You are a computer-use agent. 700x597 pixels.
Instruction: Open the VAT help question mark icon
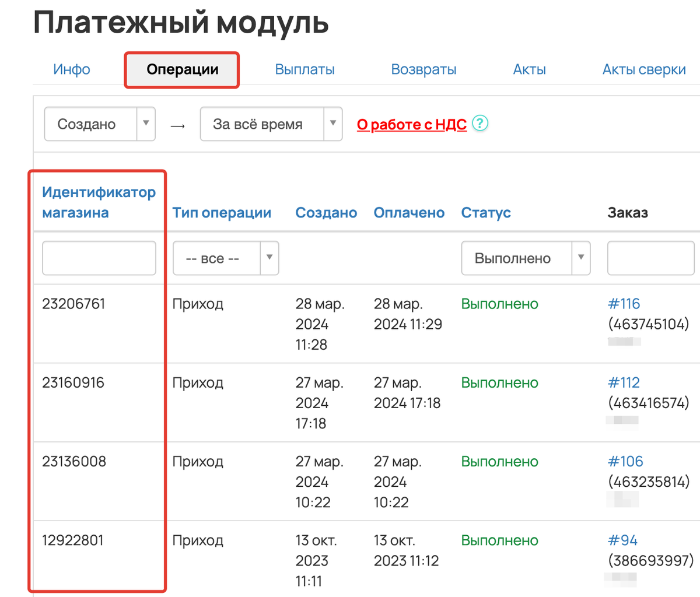click(480, 124)
